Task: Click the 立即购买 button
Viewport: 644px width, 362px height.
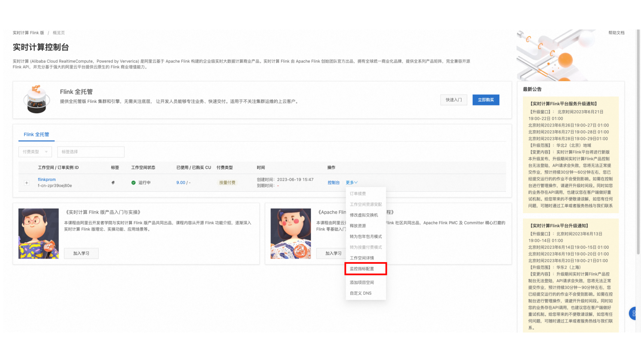Action: point(486,100)
